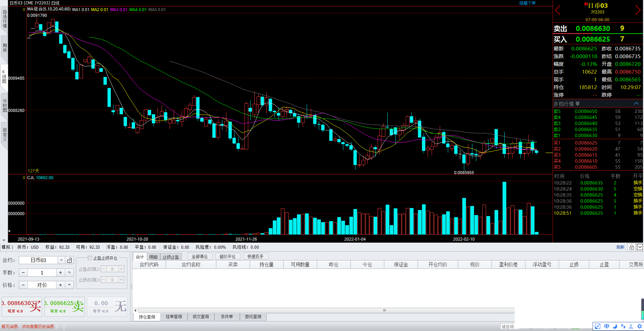Decrease 手数 with the minus button
The height and width of the screenshot is (331, 644).
click(x=23, y=273)
